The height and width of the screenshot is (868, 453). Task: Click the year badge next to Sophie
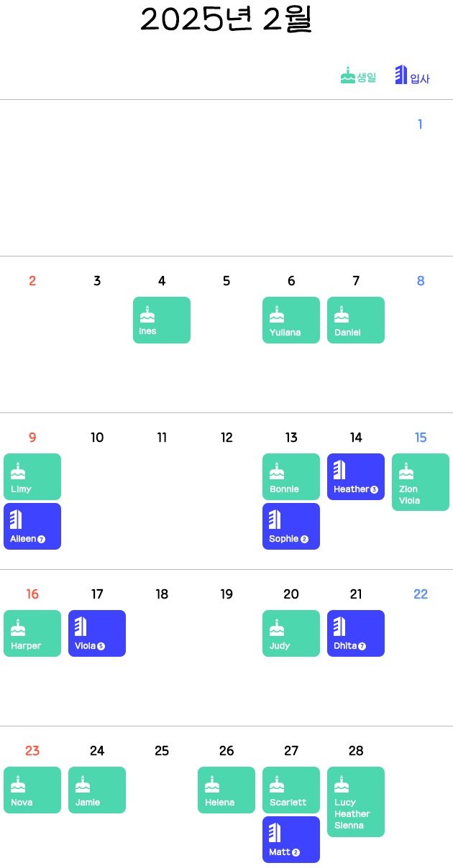pyautogui.click(x=304, y=539)
